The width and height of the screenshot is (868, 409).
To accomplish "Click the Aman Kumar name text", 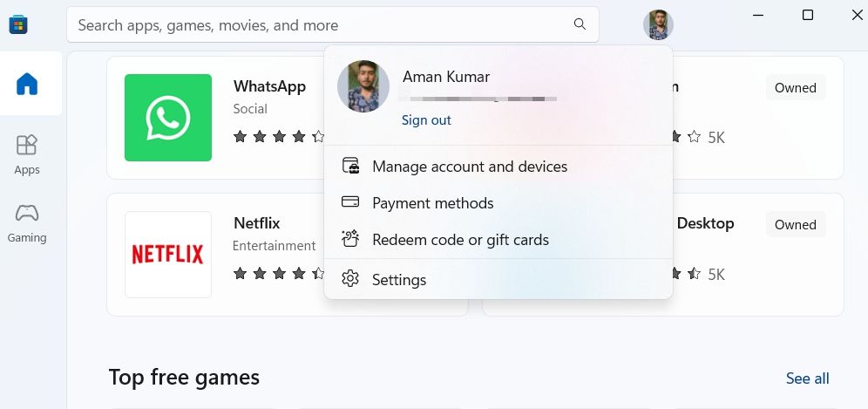I will point(446,77).
